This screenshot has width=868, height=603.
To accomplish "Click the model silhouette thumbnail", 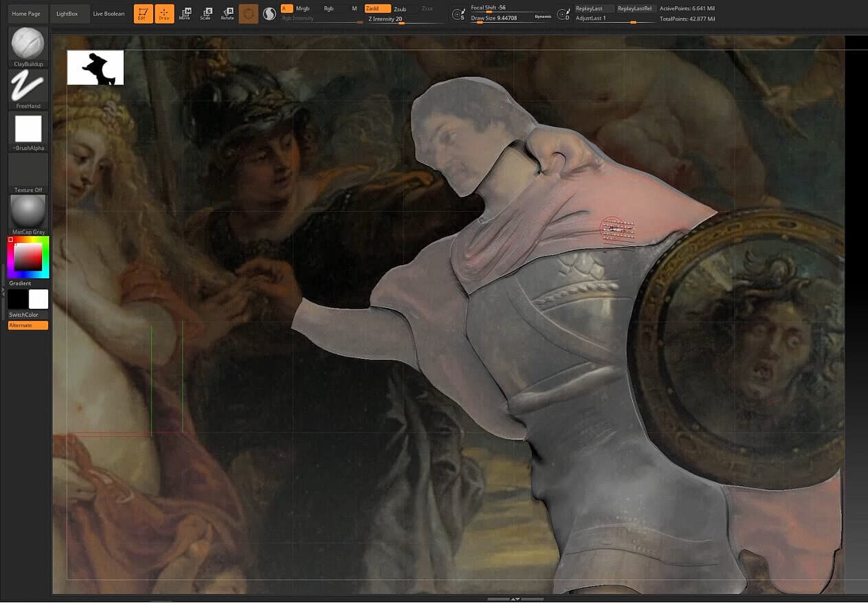I will [96, 67].
